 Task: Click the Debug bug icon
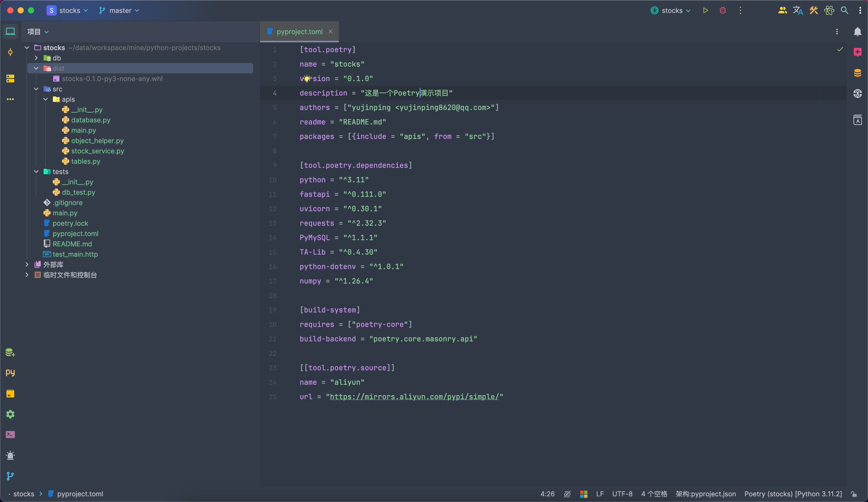(x=723, y=10)
